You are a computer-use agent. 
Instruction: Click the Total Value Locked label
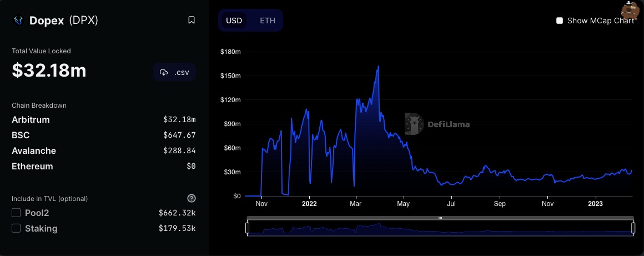point(41,51)
